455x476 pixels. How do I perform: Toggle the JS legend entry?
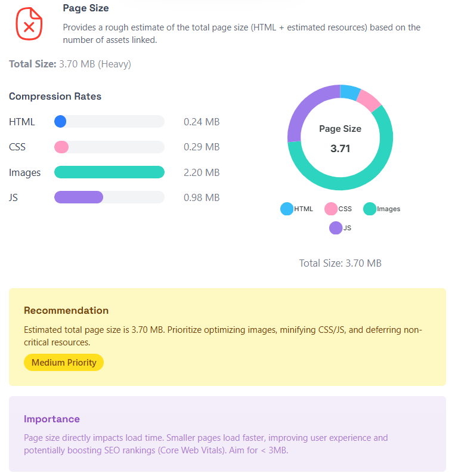(341, 228)
